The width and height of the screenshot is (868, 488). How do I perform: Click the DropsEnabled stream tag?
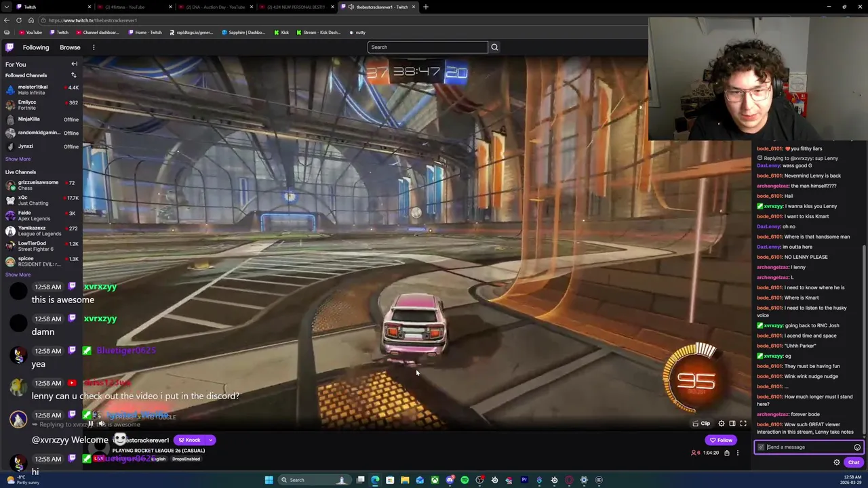(186, 459)
